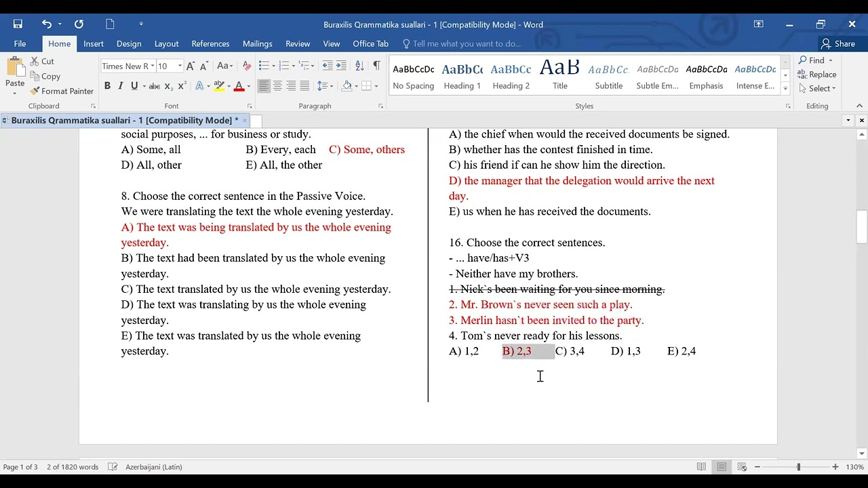Screen dimensions: 868x488
Task: Apply paragraph shading color
Action: (347, 86)
